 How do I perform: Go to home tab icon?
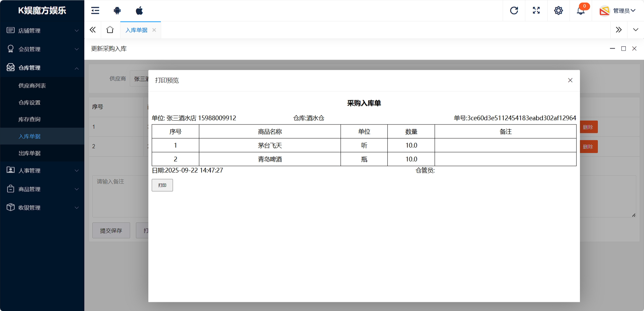click(x=110, y=30)
